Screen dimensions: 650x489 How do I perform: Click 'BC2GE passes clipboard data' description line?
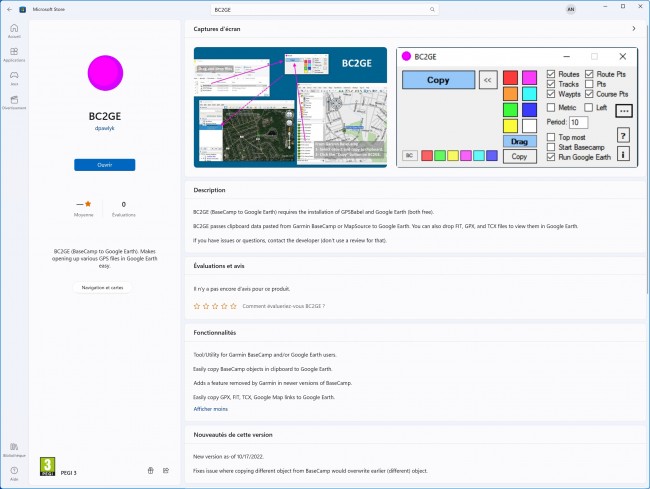(x=386, y=226)
